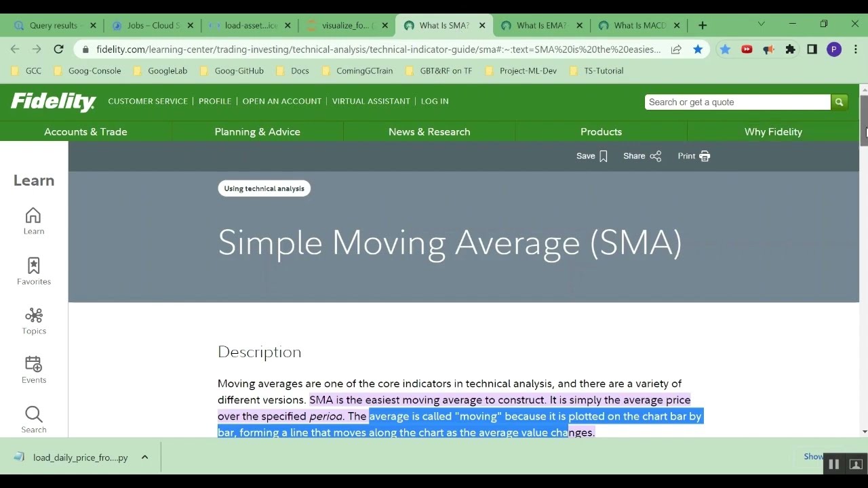
Task: Open Learn home icon in sidebar
Action: pos(33,216)
